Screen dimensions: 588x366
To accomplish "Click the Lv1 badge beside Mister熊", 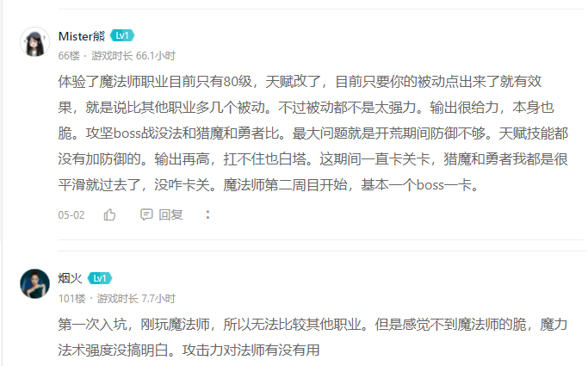I will click(x=122, y=35).
